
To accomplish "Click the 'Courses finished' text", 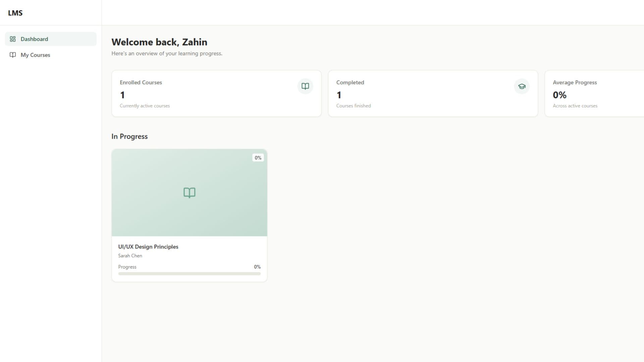I will pyautogui.click(x=354, y=106).
